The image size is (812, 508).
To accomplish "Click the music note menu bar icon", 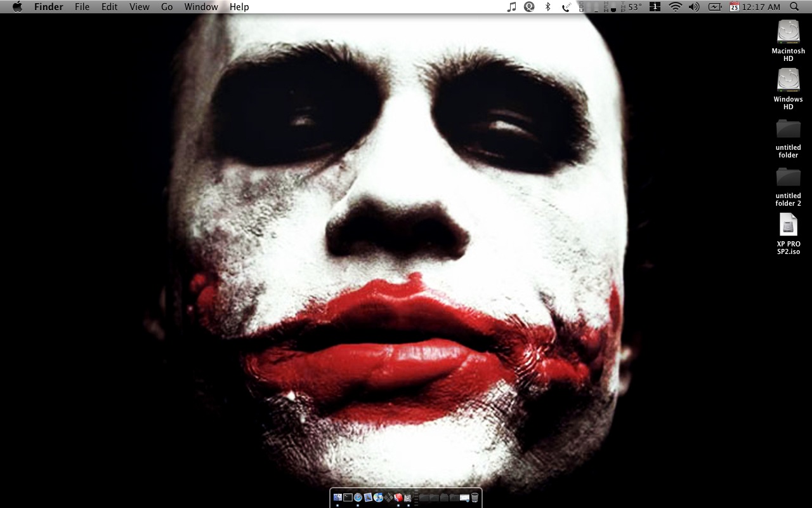I will click(511, 7).
